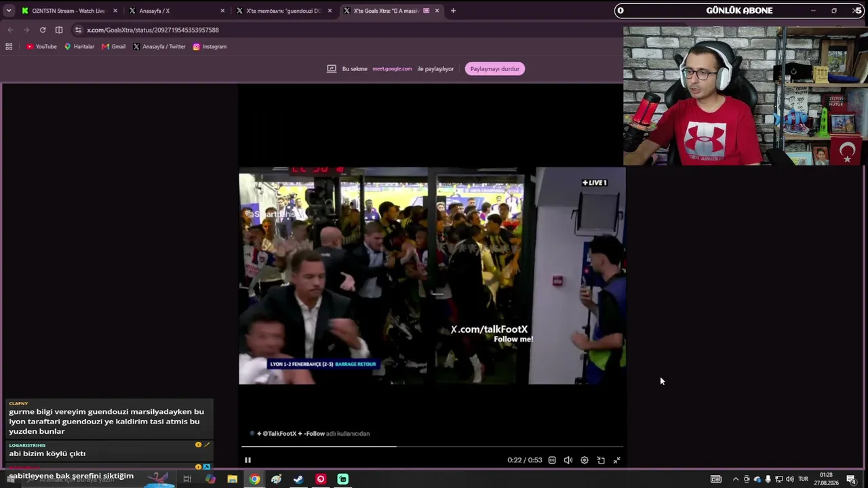Toggle video captions (CC) button
Image resolution: width=868 pixels, height=488 pixels.
552,460
